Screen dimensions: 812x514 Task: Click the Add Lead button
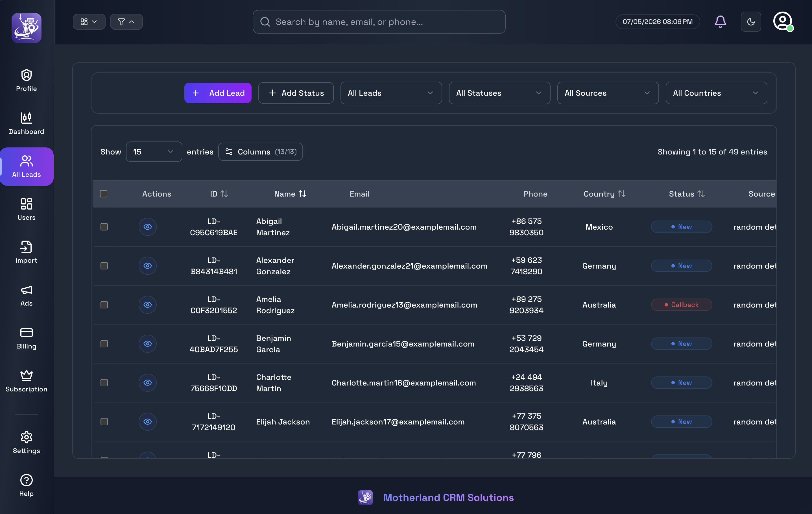[x=218, y=93]
